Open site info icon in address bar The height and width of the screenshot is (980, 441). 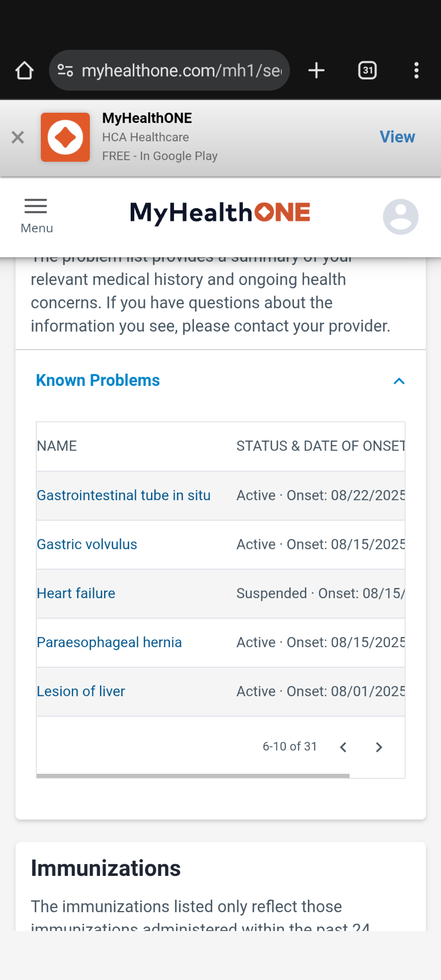[65, 70]
